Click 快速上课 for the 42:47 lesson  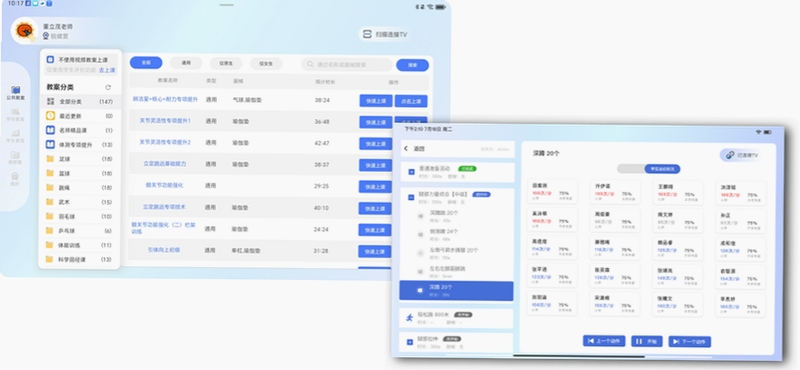376,144
